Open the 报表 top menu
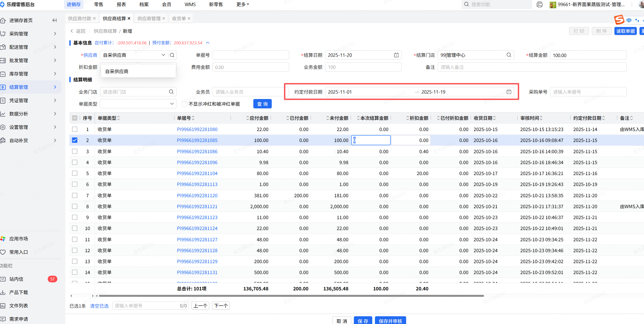 (121, 5)
